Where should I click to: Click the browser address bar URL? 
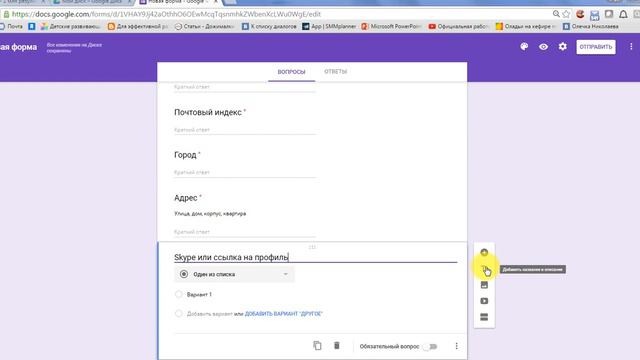click(x=166, y=14)
